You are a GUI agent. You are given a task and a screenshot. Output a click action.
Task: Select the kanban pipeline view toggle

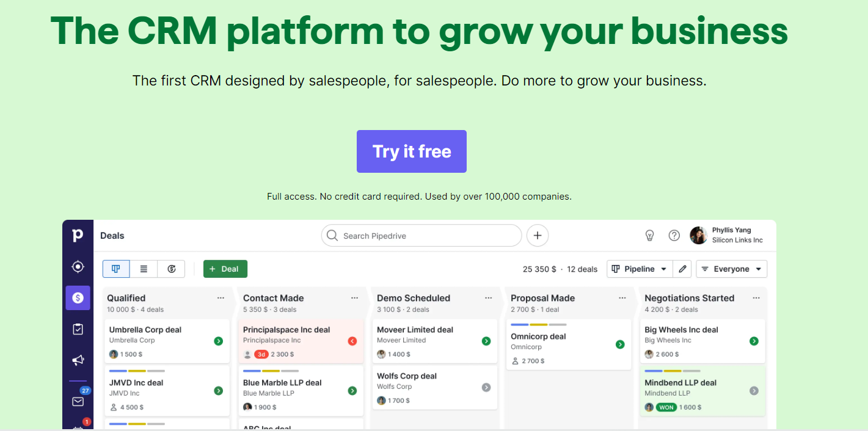tap(115, 269)
